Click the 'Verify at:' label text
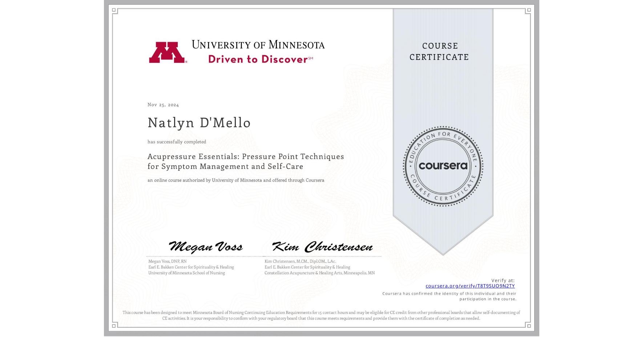The height and width of the screenshot is (337, 644). click(x=504, y=280)
